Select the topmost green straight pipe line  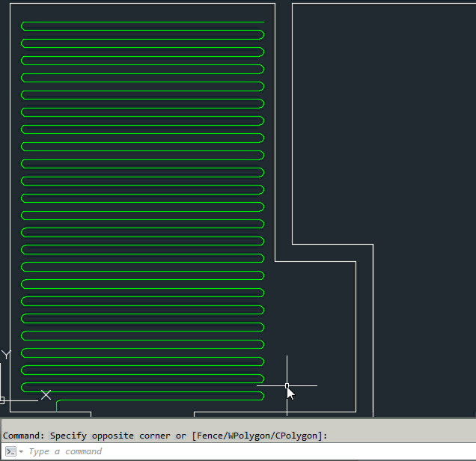coord(142,22)
